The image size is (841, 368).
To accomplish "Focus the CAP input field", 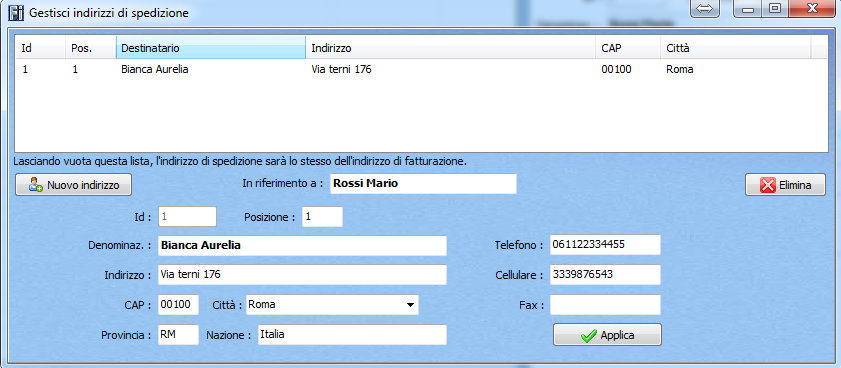I will click(x=179, y=305).
